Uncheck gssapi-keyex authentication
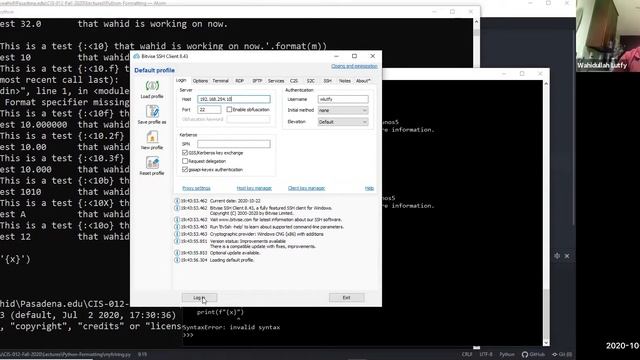Viewport: 640px width, 360px height. pos(185,169)
